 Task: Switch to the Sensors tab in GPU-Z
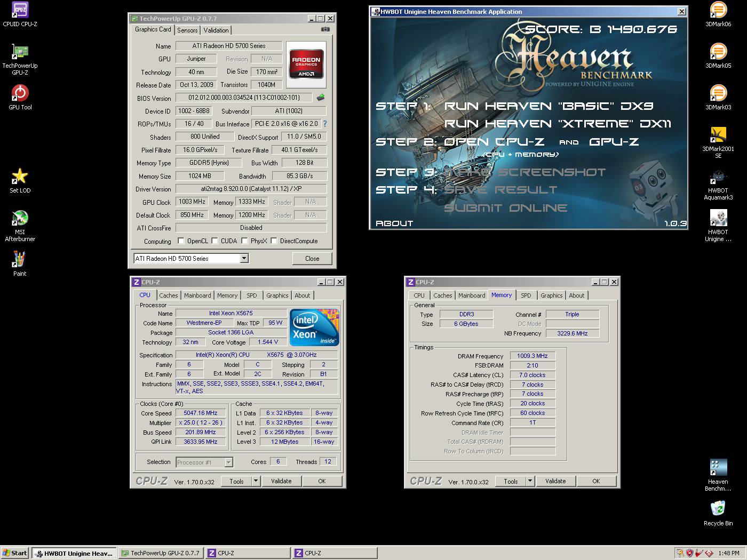pos(187,30)
